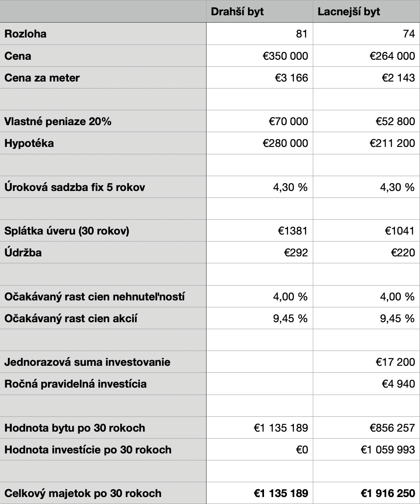420x504 pixels.
Task: Select the €1381 loan payment cell
Action: 259,231
